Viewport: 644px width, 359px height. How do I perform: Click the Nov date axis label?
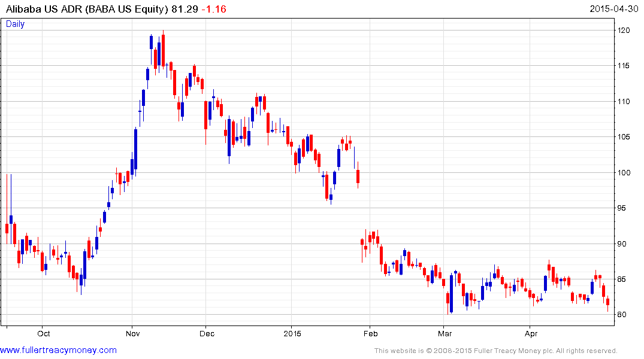coord(132,333)
